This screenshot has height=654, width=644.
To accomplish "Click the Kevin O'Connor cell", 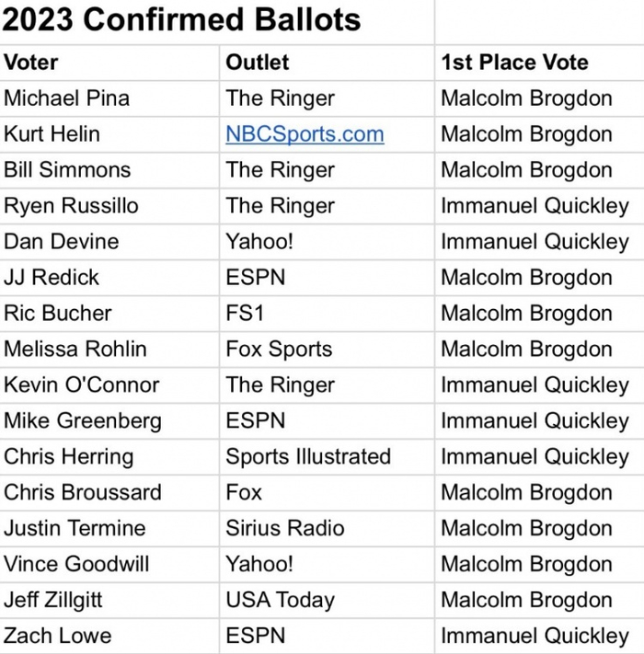I will coord(81,385).
